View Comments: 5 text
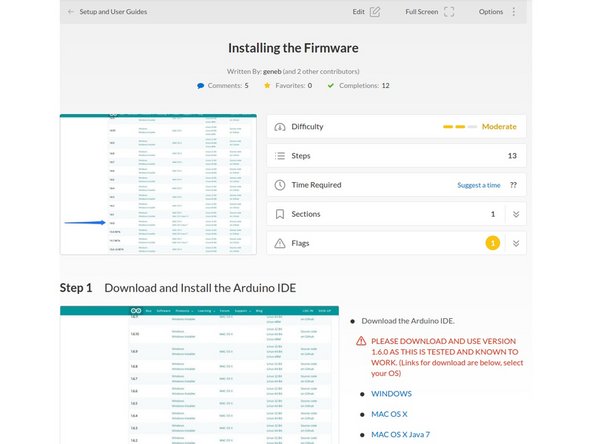The height and width of the screenshot is (444, 592). click(228, 85)
